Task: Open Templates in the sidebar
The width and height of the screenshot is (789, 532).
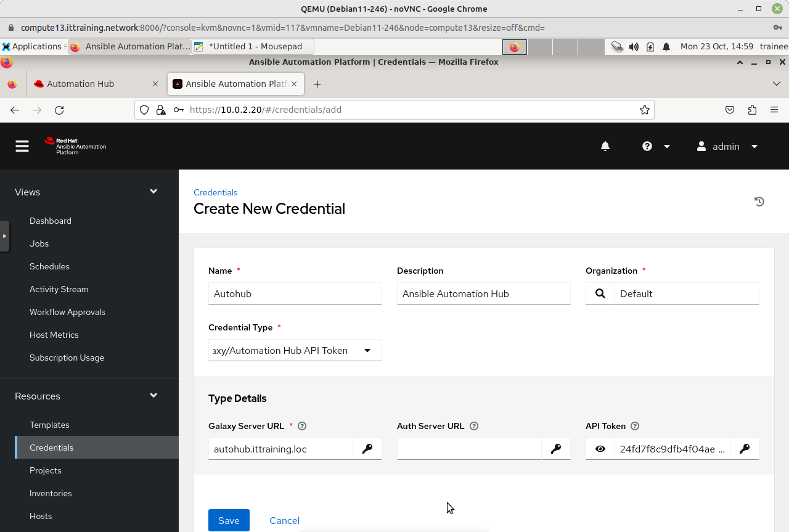Action: tap(49, 425)
